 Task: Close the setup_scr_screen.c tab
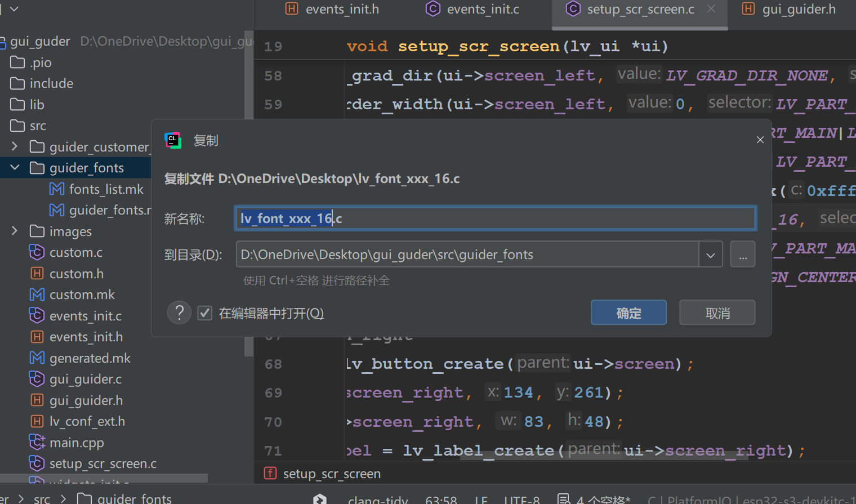tap(711, 9)
